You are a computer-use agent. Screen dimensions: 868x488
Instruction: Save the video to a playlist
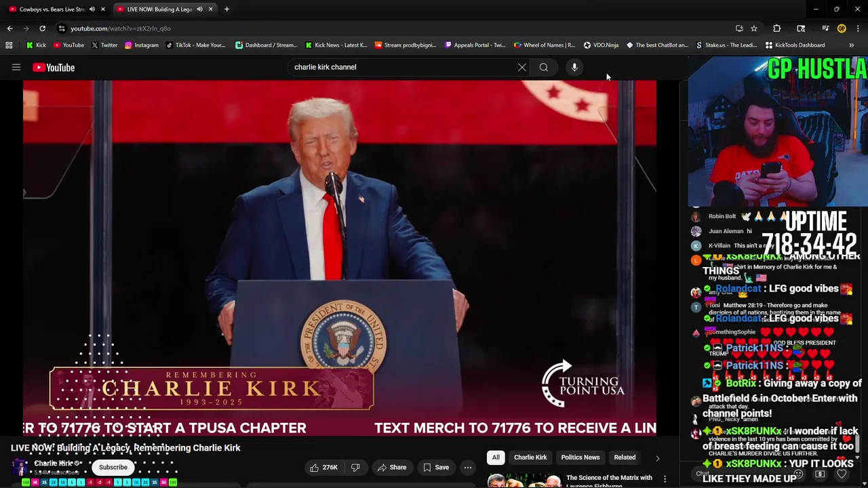[436, 467]
